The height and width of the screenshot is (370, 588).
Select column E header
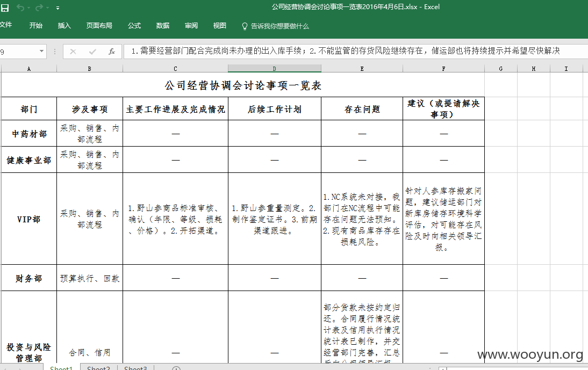(x=362, y=69)
